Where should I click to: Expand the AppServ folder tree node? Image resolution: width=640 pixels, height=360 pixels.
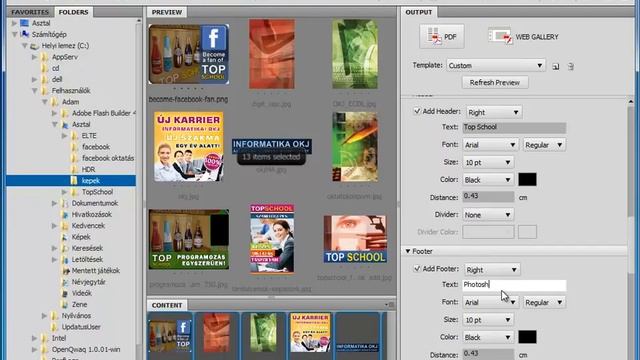tap(35, 57)
